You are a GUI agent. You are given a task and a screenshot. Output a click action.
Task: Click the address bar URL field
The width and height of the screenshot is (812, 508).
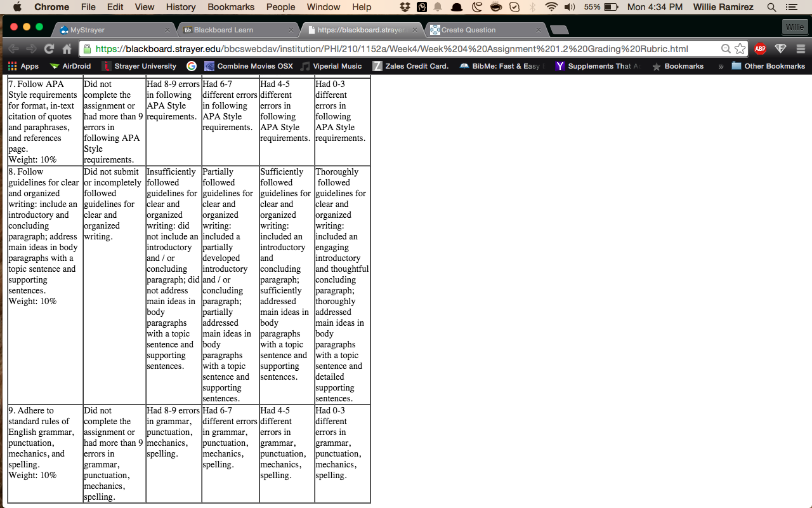(406, 49)
